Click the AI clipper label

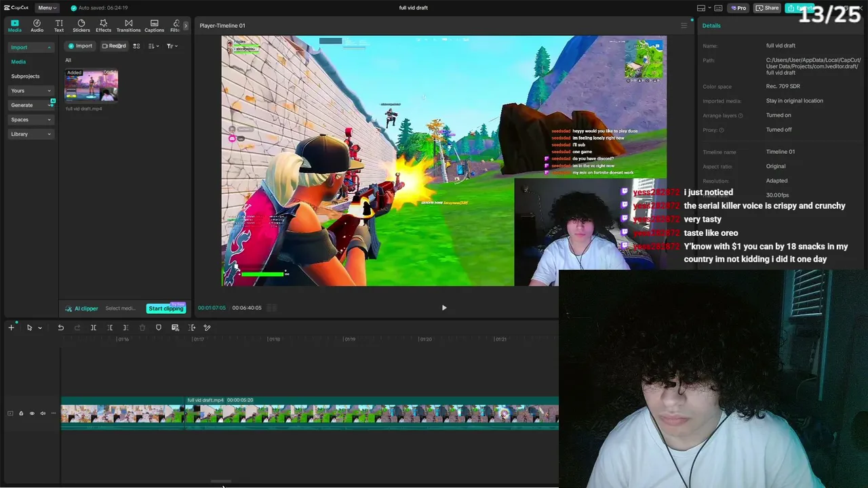coord(82,308)
